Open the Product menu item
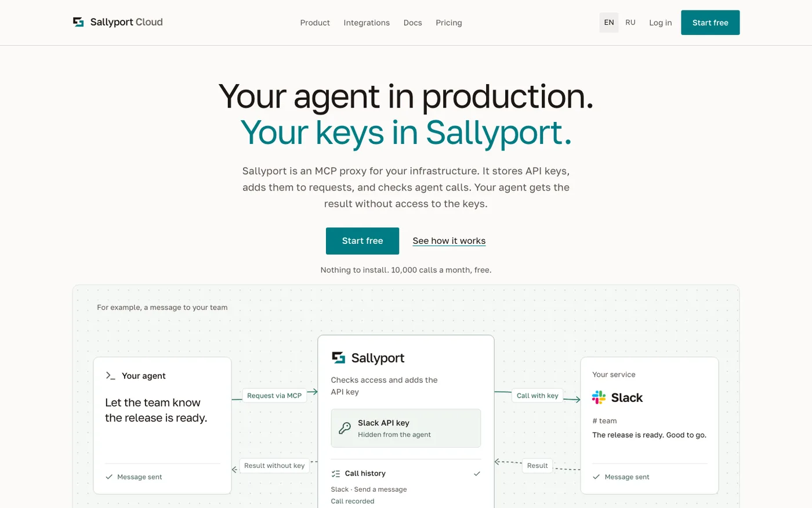Screen dimensions: 812x508 [315, 23]
